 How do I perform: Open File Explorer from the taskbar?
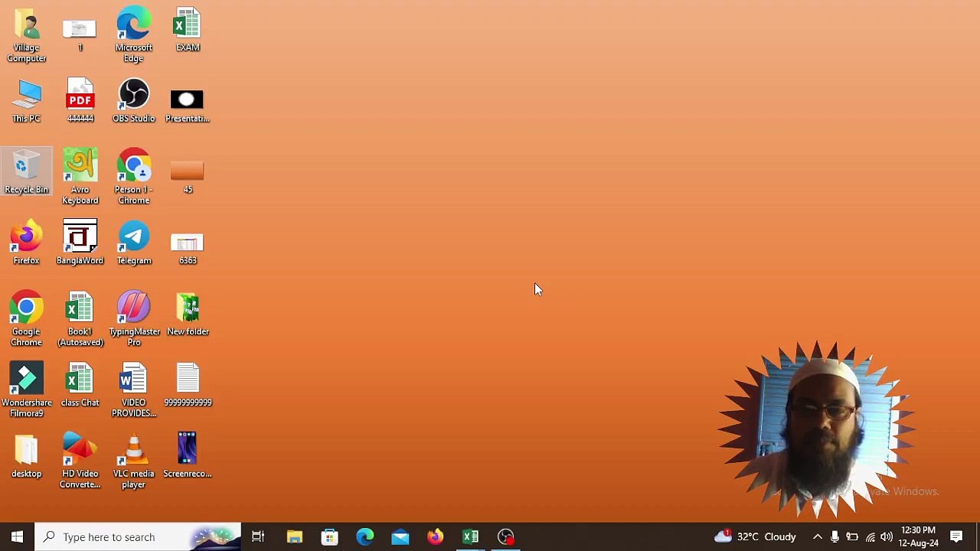point(295,536)
